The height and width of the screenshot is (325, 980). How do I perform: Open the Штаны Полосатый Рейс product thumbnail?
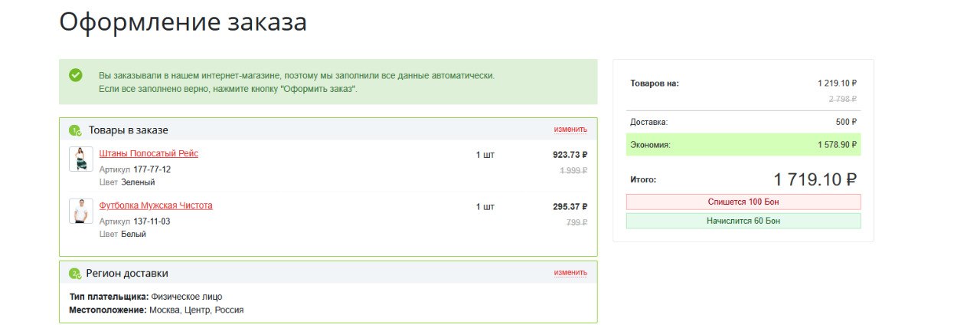(81, 159)
